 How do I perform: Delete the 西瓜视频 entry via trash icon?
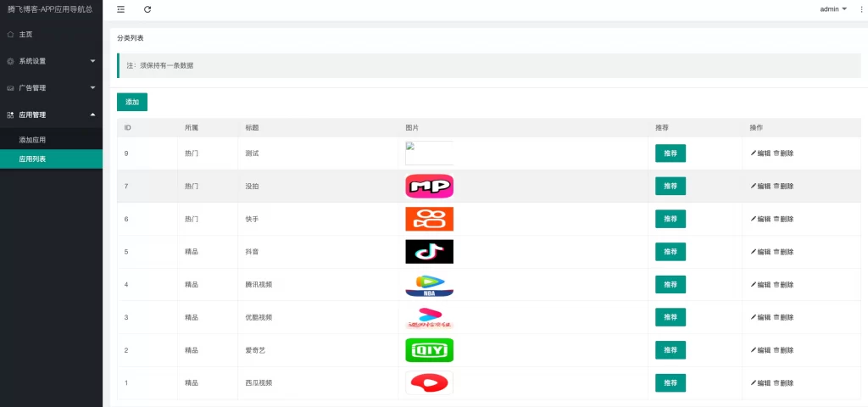[776, 383]
